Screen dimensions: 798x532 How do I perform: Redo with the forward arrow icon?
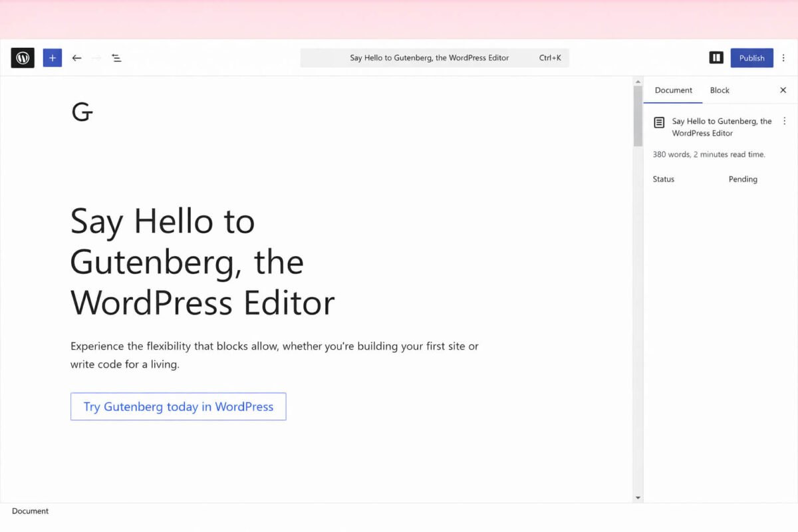pos(96,58)
